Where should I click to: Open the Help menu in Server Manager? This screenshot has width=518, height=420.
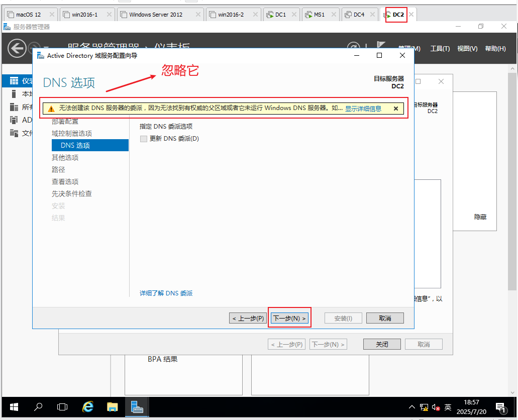point(495,49)
